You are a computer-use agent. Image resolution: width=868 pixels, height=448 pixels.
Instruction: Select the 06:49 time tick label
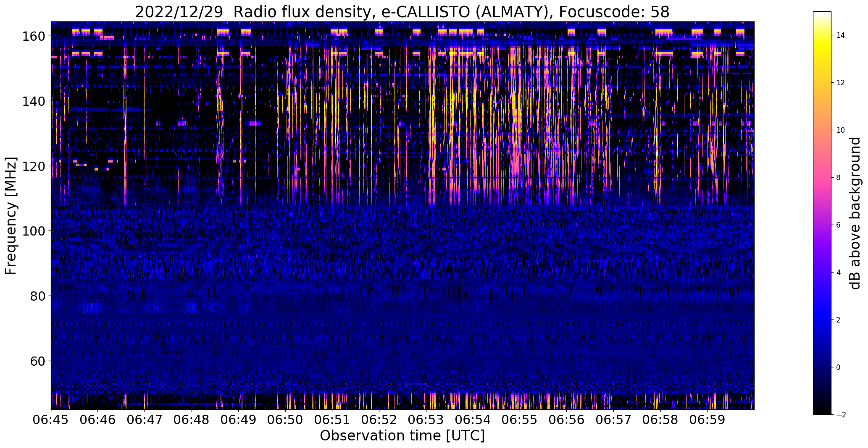(239, 419)
